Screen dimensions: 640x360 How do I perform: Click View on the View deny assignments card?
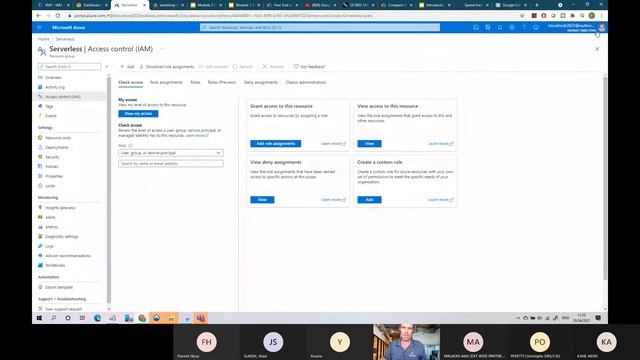point(262,200)
